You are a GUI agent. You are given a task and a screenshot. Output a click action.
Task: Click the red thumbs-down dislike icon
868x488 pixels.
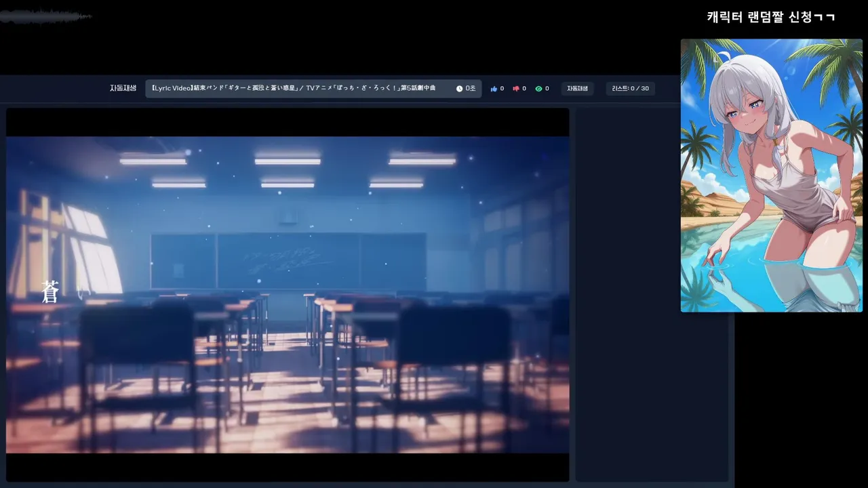(516, 89)
